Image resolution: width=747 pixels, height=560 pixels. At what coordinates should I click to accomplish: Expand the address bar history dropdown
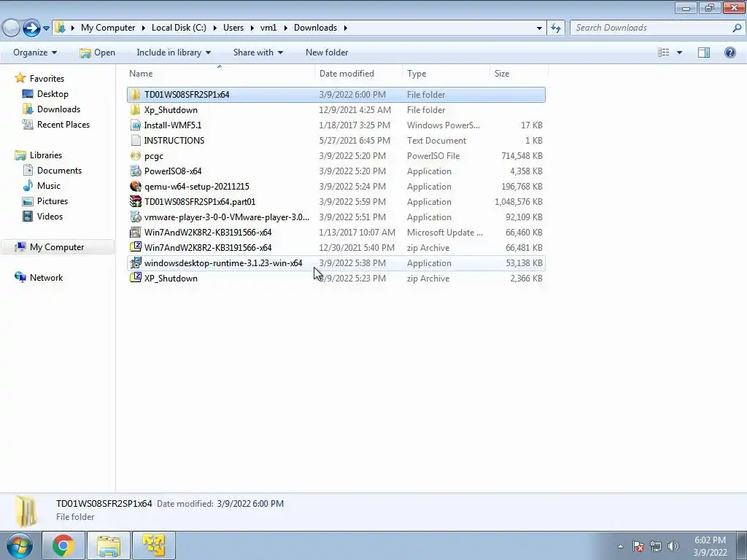(539, 28)
